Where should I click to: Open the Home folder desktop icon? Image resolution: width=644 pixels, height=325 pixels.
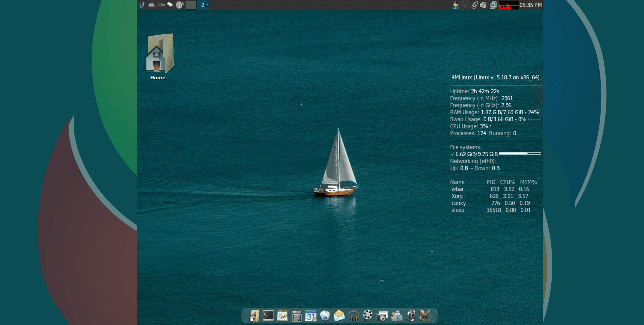[159, 56]
